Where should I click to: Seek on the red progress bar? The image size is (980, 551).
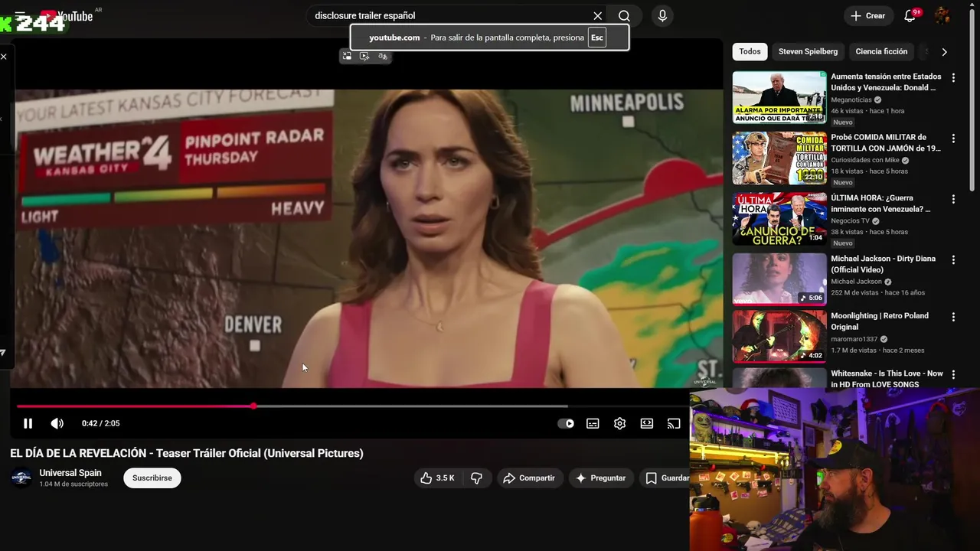coord(135,406)
